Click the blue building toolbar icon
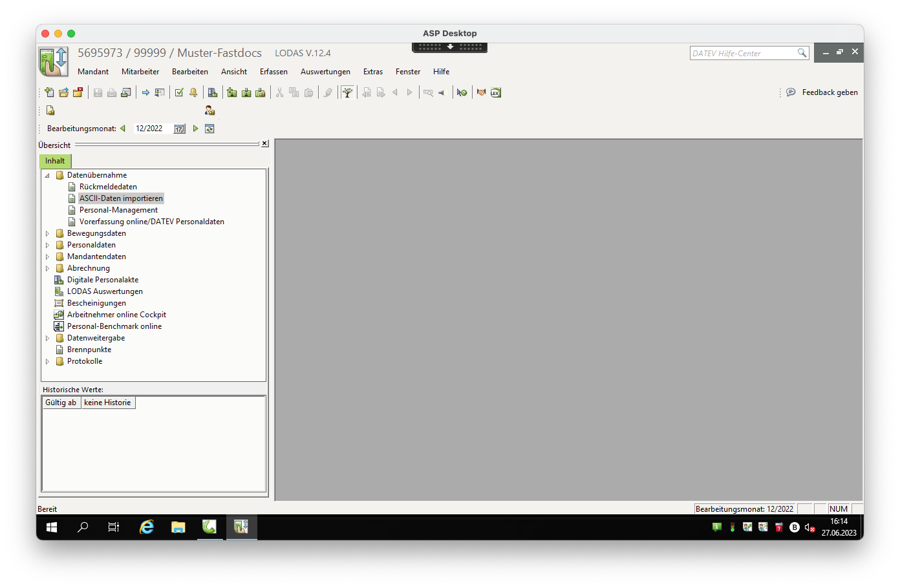The width and height of the screenshot is (900, 588). tap(213, 92)
